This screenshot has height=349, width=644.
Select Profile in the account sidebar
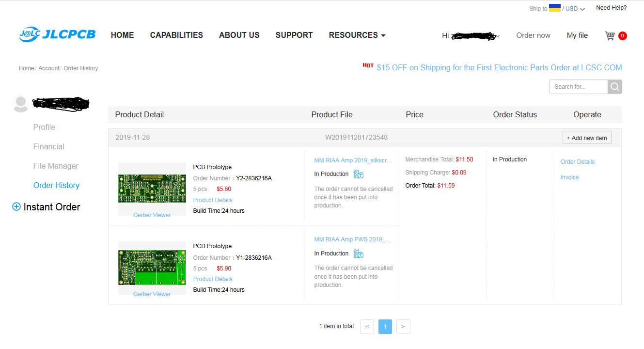44,127
